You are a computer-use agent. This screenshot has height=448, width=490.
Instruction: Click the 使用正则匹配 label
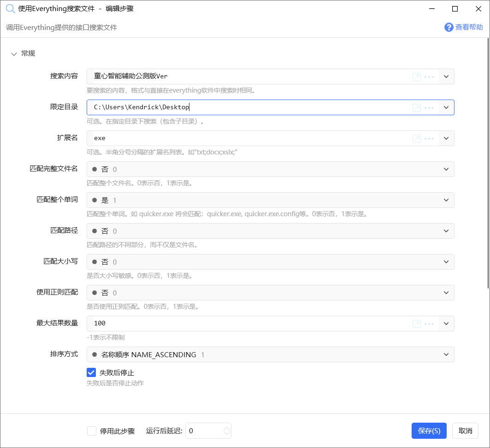coord(57,292)
